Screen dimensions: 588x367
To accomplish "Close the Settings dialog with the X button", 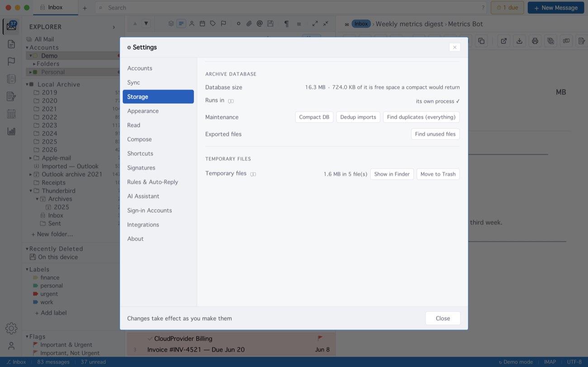I will 455,47.
